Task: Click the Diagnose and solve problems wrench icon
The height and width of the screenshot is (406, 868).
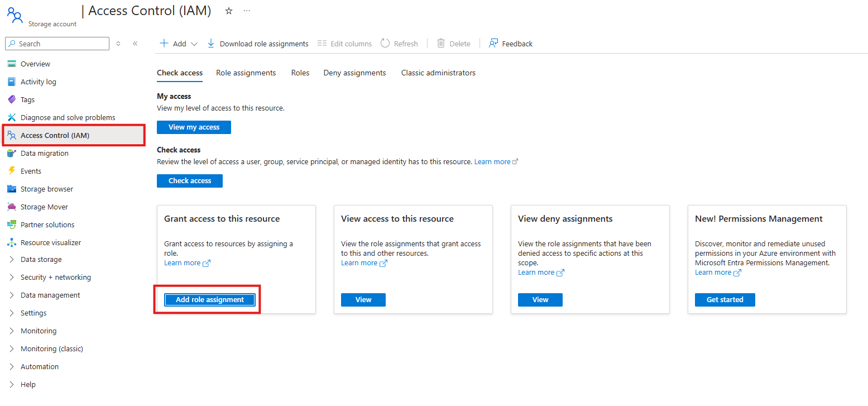Action: pos(12,117)
